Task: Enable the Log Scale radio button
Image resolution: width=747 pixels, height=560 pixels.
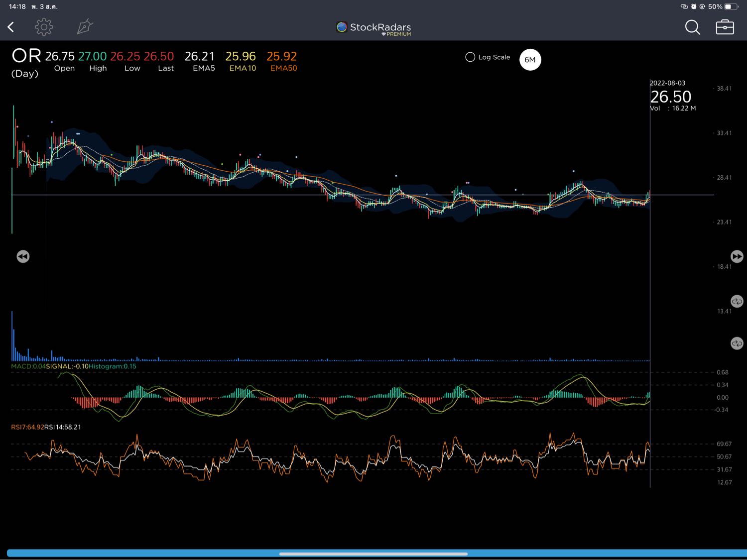Action: pyautogui.click(x=470, y=57)
